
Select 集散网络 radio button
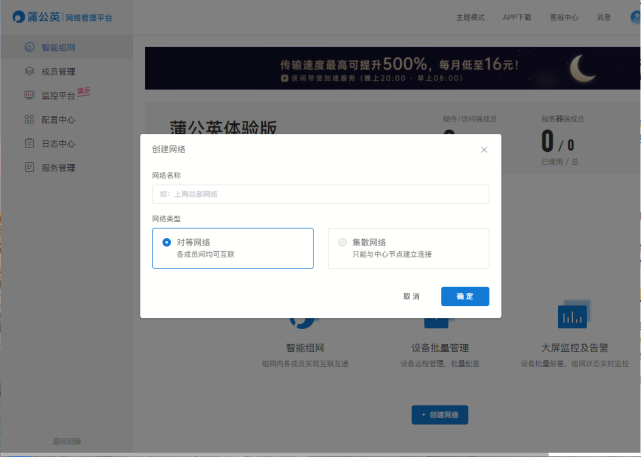tap(342, 242)
